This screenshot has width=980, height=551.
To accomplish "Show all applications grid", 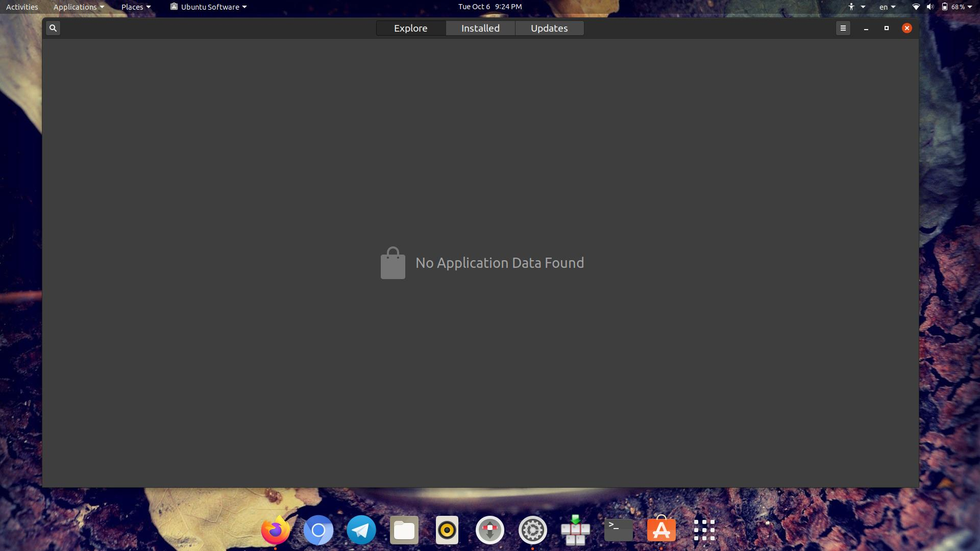I will tap(704, 531).
